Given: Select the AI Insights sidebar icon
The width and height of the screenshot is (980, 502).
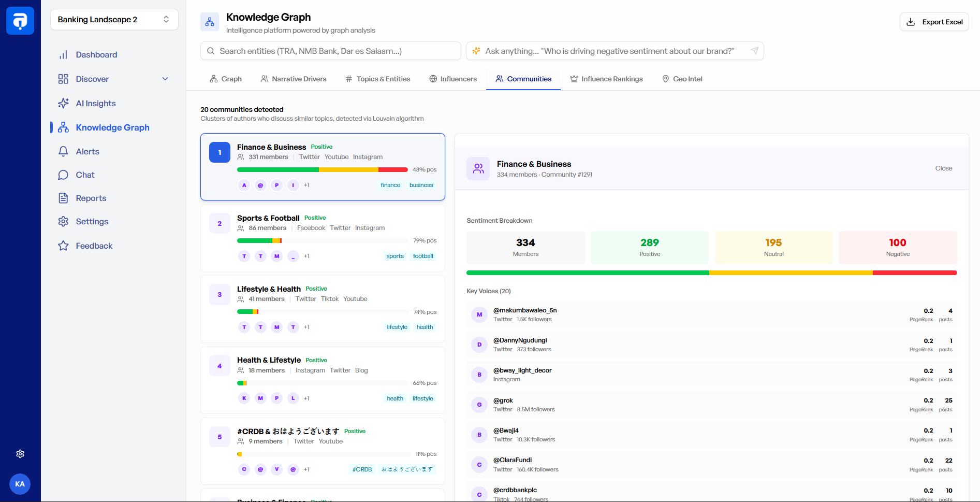Looking at the screenshot, I should click(63, 103).
